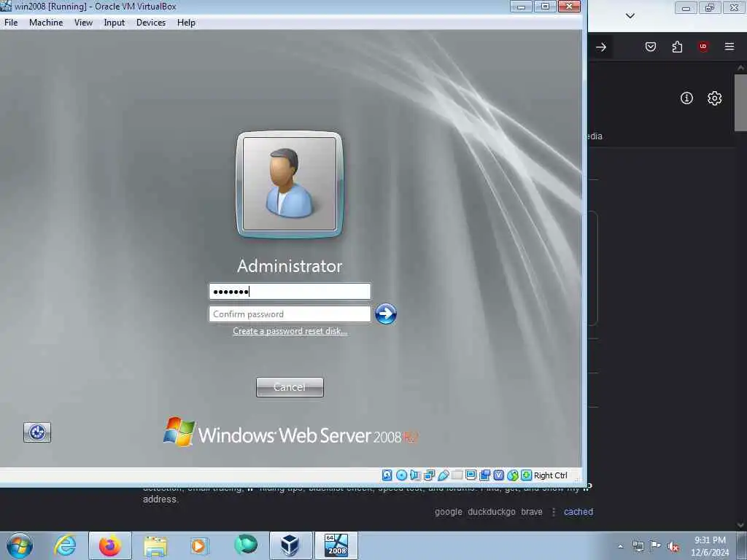The width and height of the screenshot is (747, 560).
Task: Click the info circle icon in the Firefox page
Action: point(686,98)
